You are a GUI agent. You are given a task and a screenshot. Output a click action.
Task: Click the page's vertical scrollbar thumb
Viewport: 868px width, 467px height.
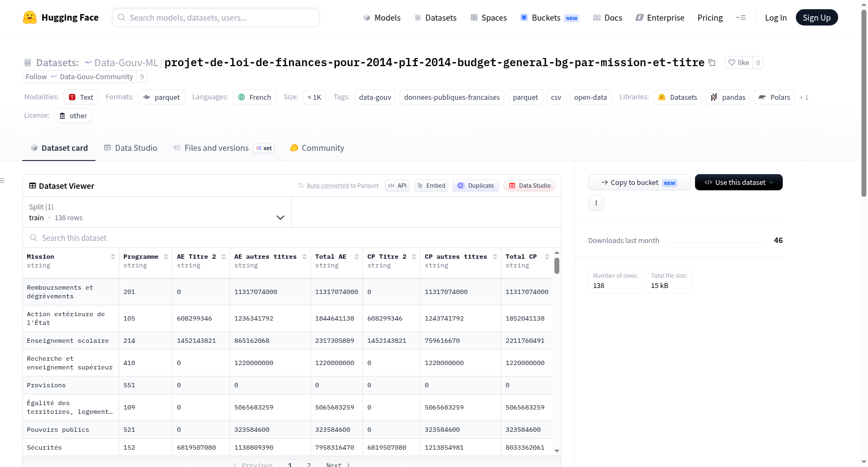(864, 103)
